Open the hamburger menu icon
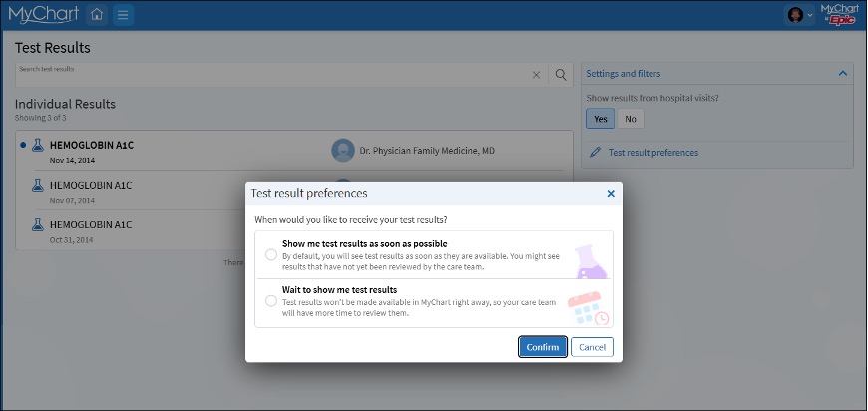 (x=123, y=15)
